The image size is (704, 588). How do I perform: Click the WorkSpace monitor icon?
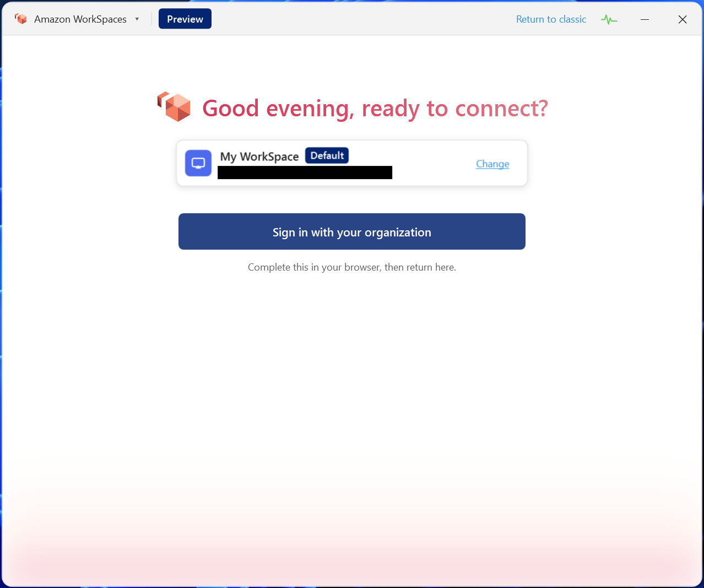tap(198, 163)
